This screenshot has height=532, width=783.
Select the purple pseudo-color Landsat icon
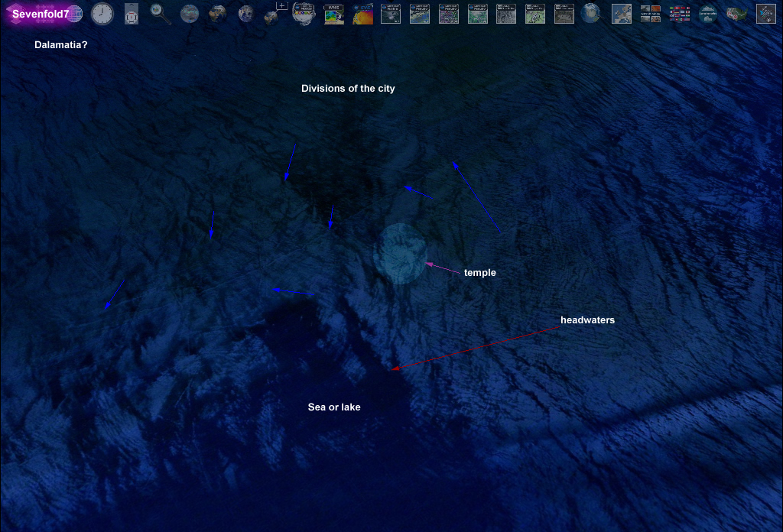point(448,14)
